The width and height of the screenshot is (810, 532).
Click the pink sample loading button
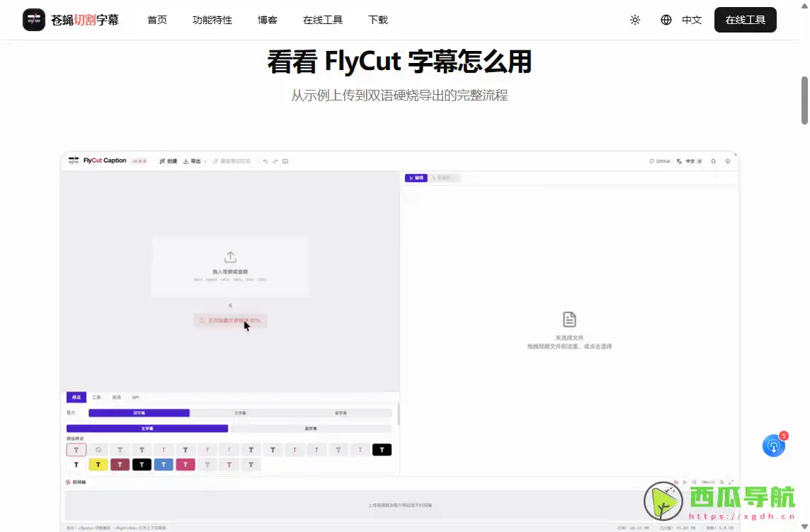coord(230,320)
